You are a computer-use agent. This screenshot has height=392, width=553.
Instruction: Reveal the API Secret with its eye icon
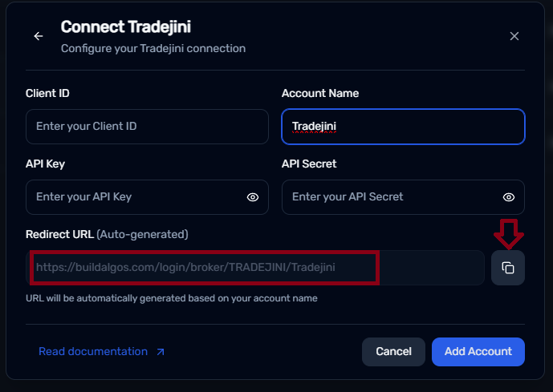(508, 197)
